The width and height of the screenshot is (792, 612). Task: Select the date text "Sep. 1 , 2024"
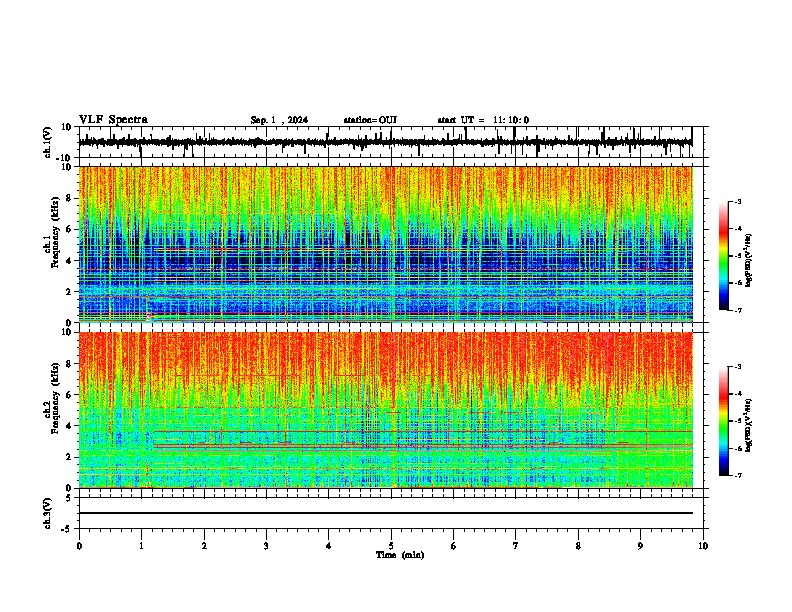[x=279, y=120]
